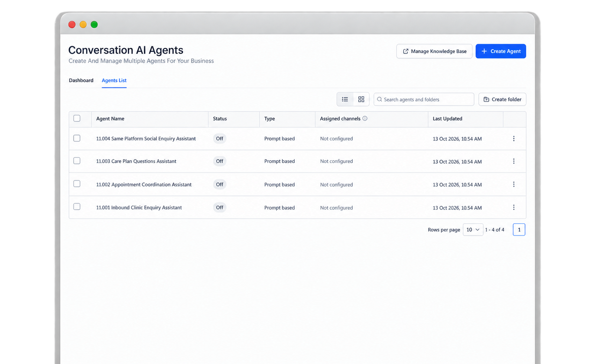Toggle Off status of 11.001 Inbound Clinic agent
Image resolution: width=595 pixels, height=364 pixels.
220,207
